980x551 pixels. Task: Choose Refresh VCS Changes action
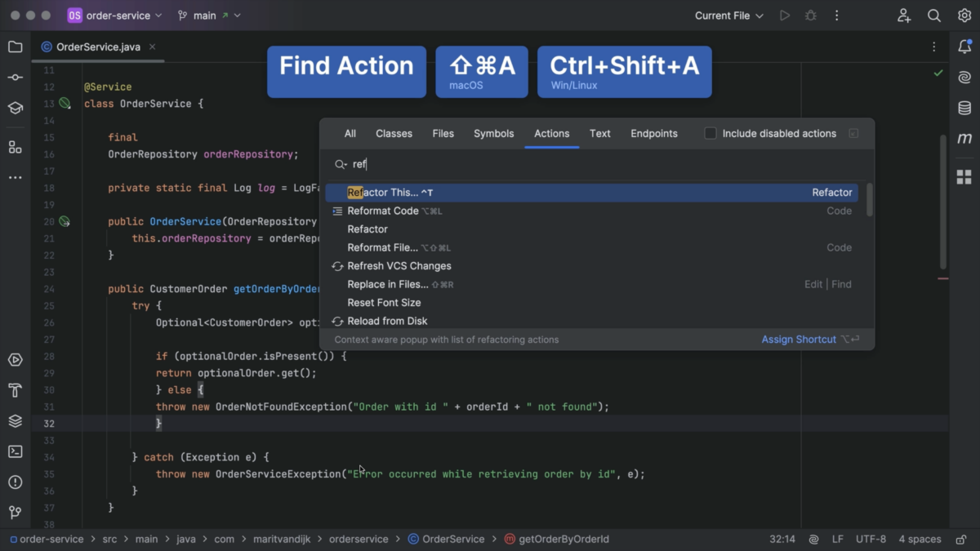point(591,266)
